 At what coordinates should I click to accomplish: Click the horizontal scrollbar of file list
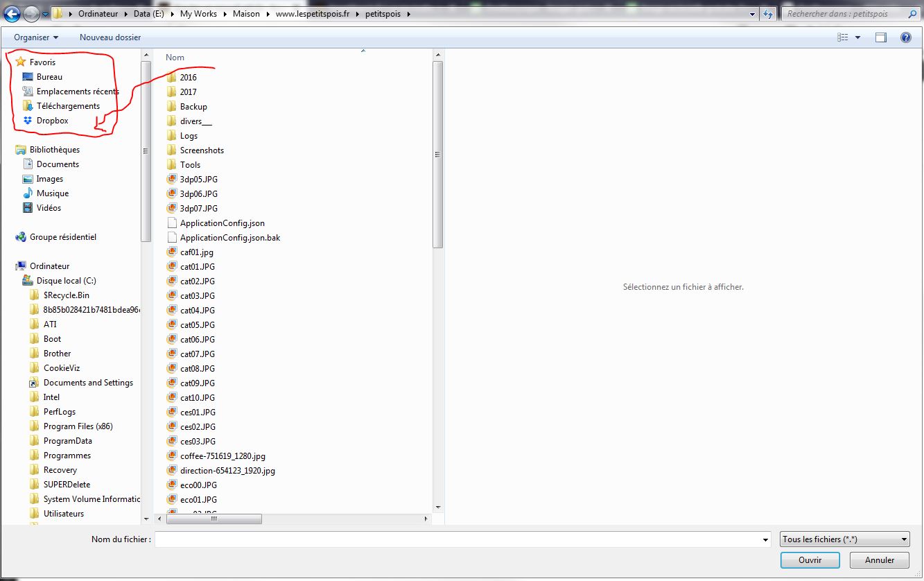[x=214, y=519]
